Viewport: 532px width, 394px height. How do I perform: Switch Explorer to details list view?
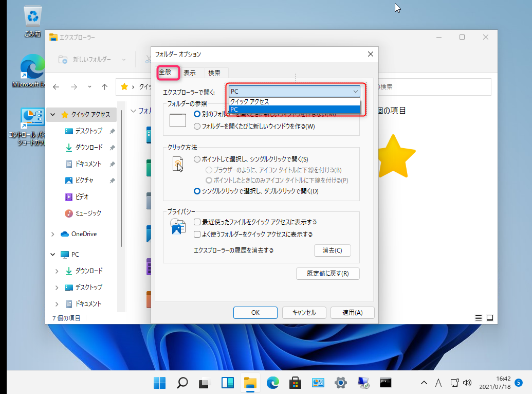click(x=479, y=317)
